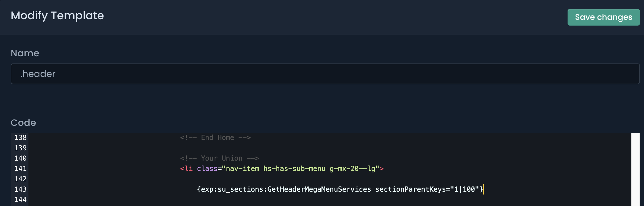Image resolution: width=644 pixels, height=206 pixels.
Task: Click the End Home comment line
Action: (215, 138)
